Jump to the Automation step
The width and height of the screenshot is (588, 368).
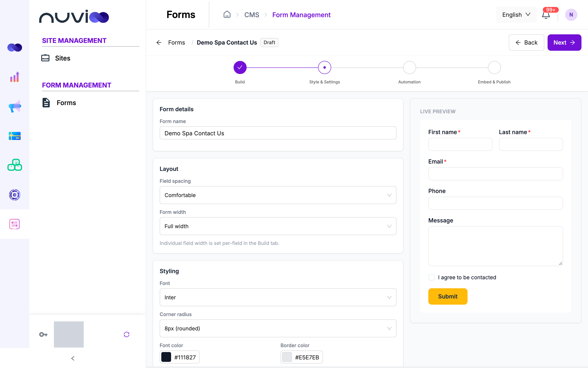[409, 67]
